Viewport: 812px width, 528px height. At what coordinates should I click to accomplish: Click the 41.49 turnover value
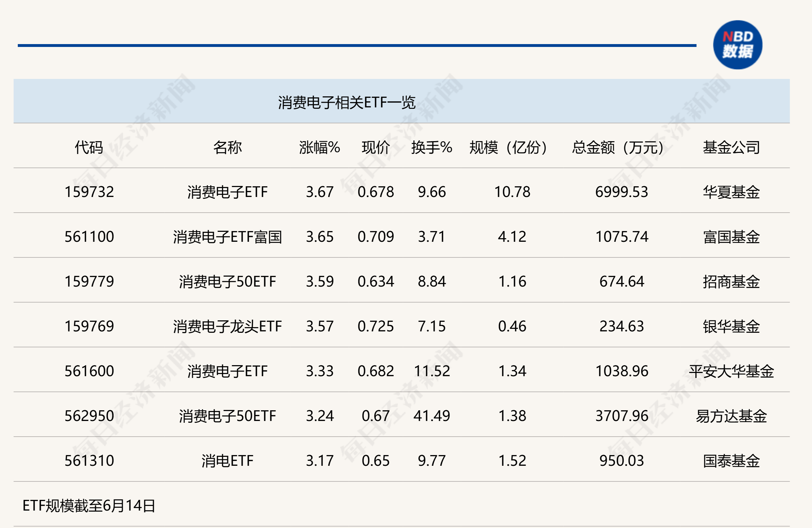(x=431, y=416)
